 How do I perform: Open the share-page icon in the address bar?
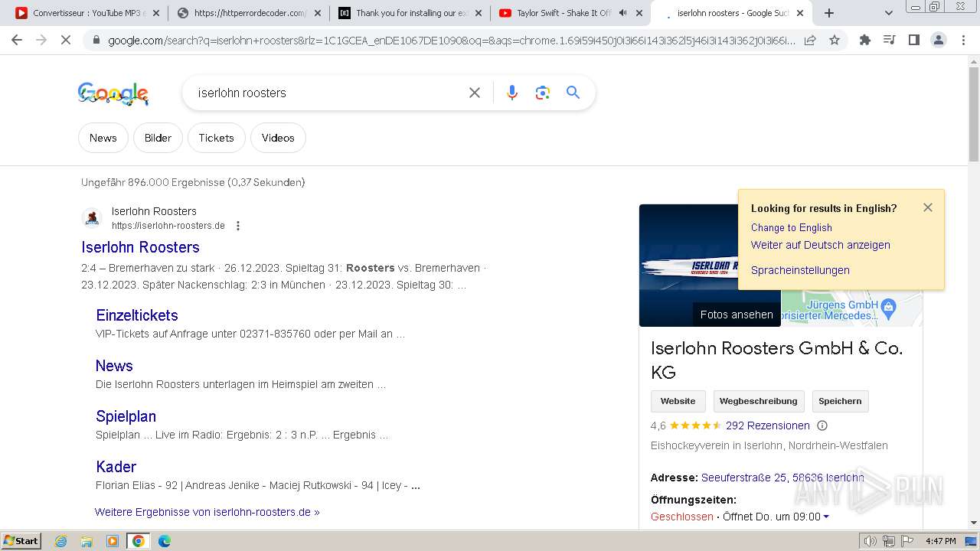[810, 40]
